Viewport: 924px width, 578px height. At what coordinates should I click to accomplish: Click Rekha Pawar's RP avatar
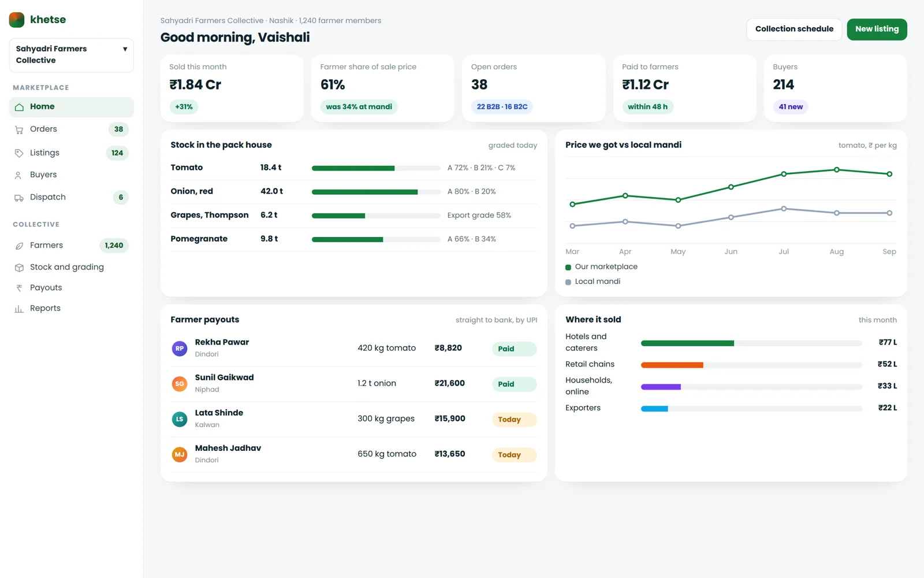click(180, 349)
